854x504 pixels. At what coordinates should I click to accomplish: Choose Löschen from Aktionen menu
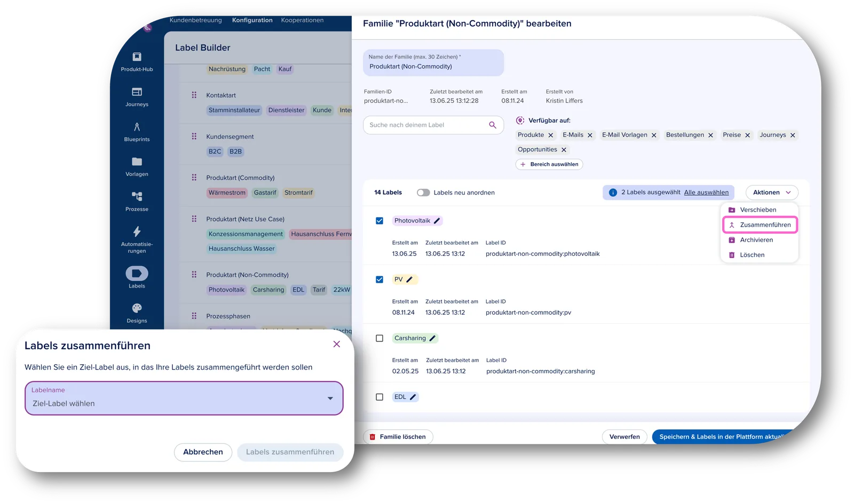click(760, 255)
